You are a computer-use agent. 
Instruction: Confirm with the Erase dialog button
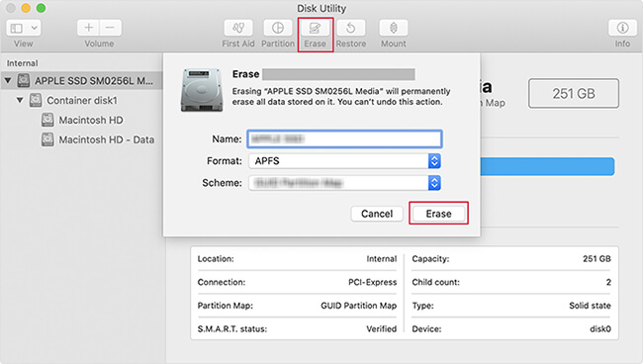(x=438, y=214)
